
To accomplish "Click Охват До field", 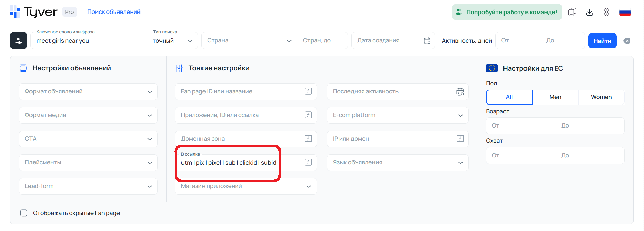I will (590, 156).
